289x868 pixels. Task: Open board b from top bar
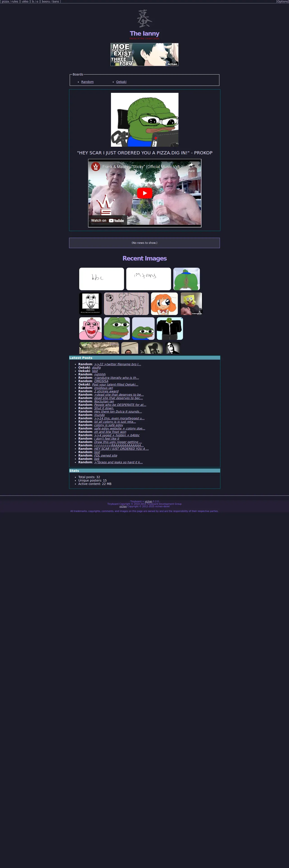[33, 2]
